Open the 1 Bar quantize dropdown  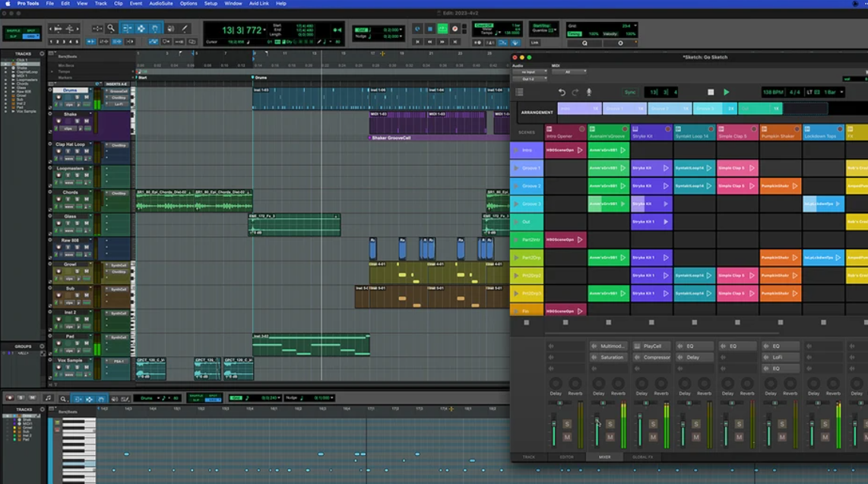coord(832,92)
